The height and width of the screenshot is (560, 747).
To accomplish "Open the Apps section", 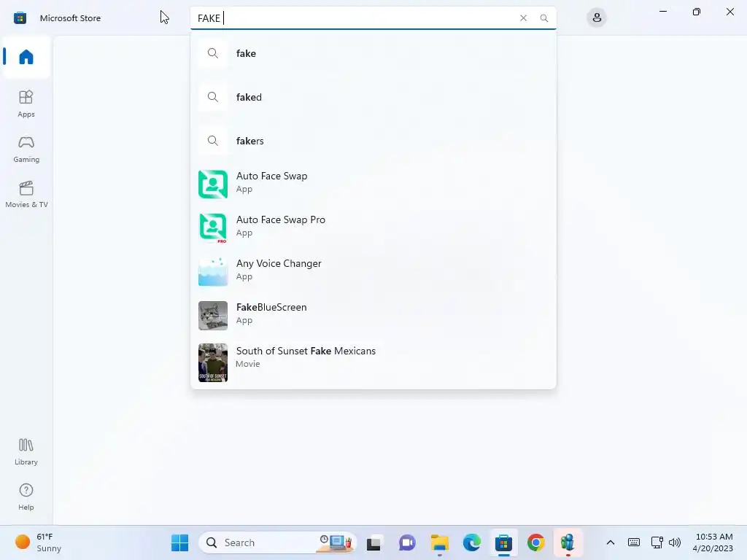I will coord(26,104).
